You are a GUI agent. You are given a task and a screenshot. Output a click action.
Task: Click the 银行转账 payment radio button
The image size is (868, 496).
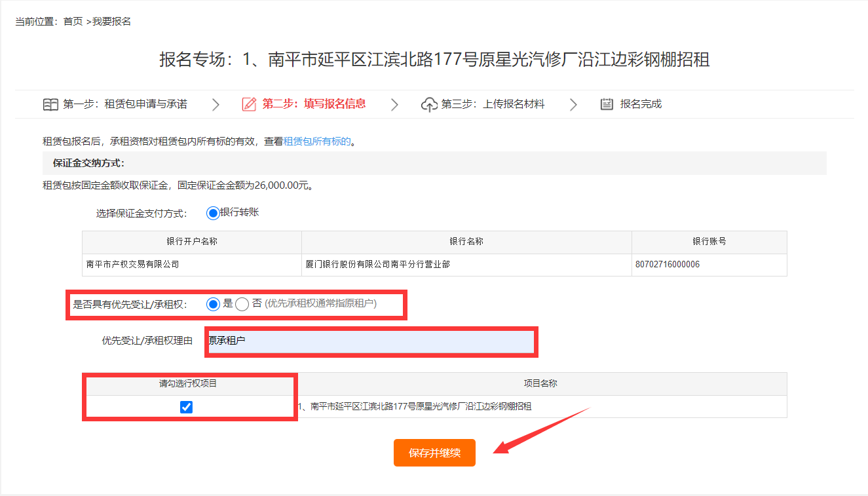214,212
